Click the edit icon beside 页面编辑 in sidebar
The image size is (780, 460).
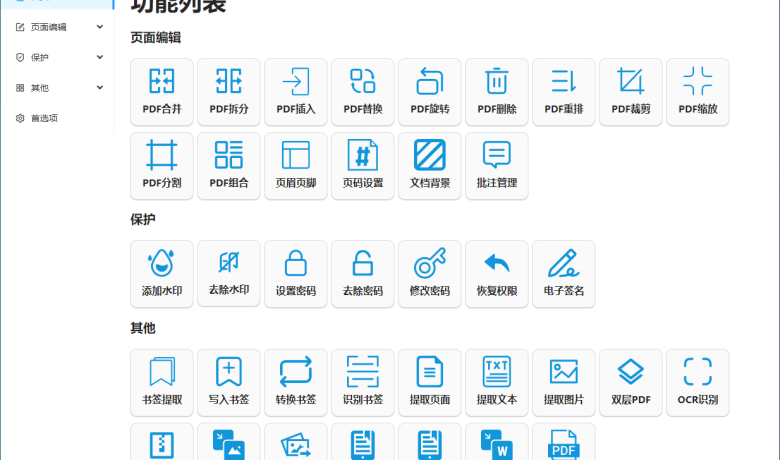[20, 27]
